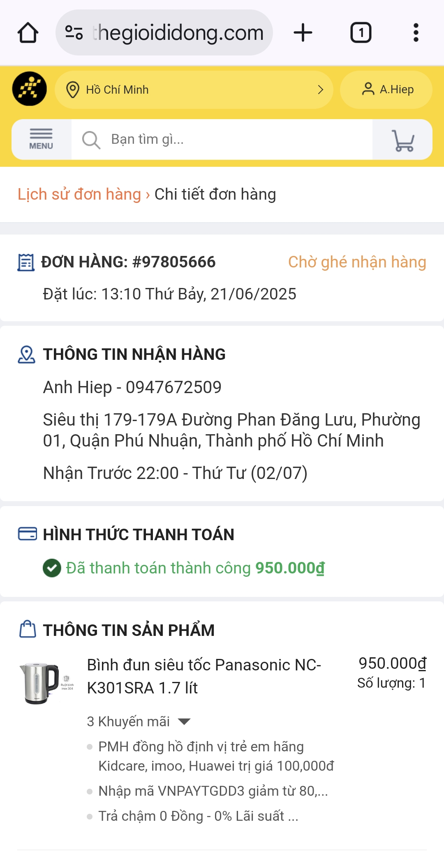Tap the search magnifier icon
The height and width of the screenshot is (868, 444).
pos(91,140)
